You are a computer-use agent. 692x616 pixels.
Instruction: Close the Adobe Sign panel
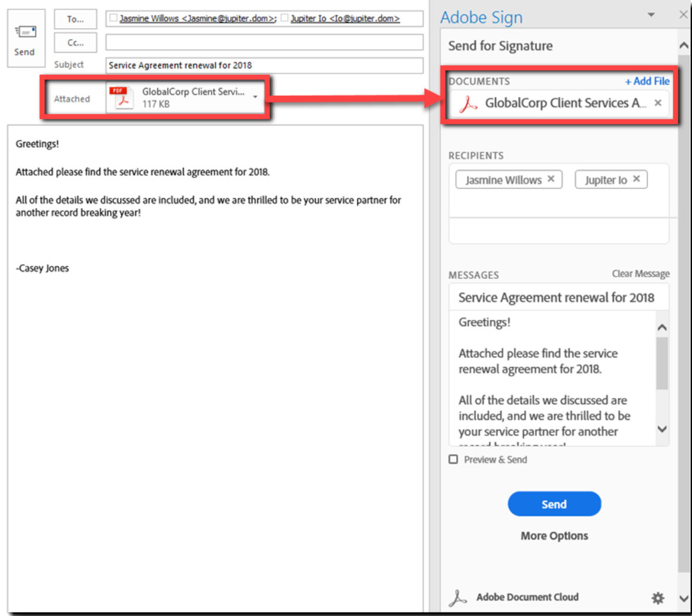click(683, 15)
